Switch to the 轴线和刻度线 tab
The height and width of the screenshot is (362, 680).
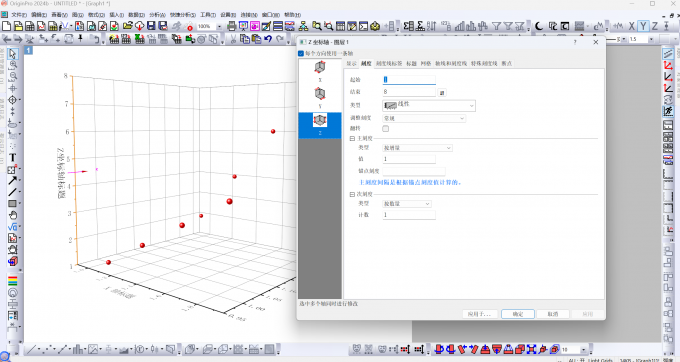[451, 63]
